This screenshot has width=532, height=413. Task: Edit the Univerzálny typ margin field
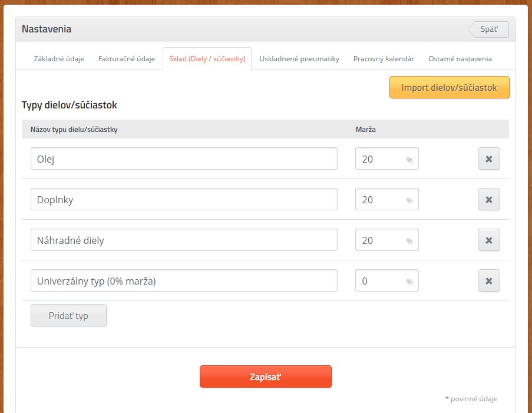click(381, 280)
